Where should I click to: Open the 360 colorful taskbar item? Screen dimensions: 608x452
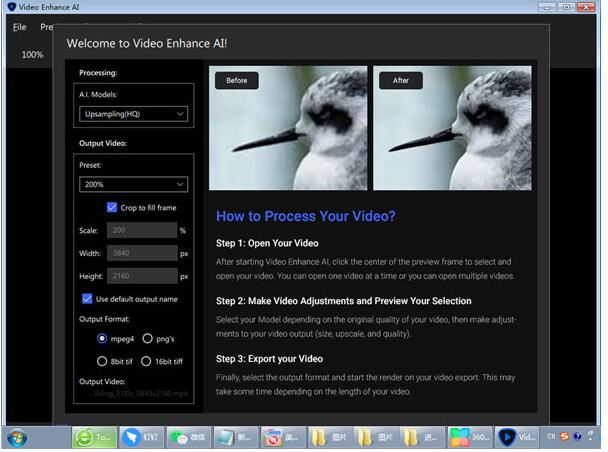tap(470, 438)
